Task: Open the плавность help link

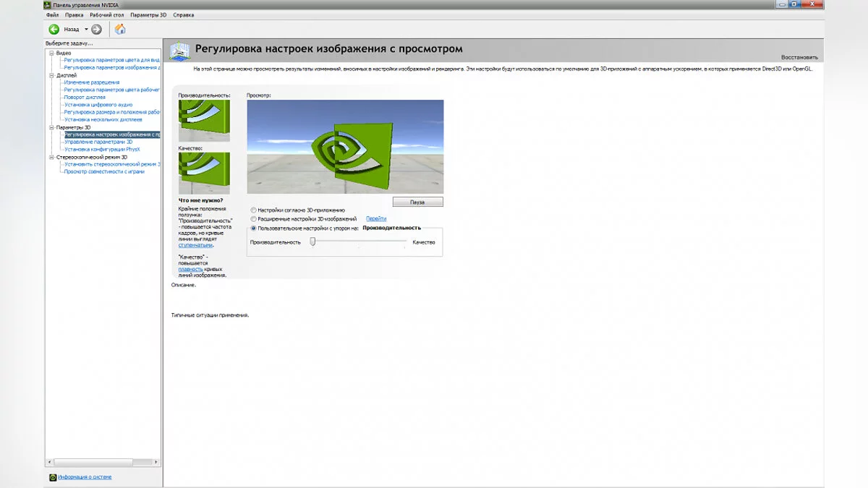Action: pos(191,269)
